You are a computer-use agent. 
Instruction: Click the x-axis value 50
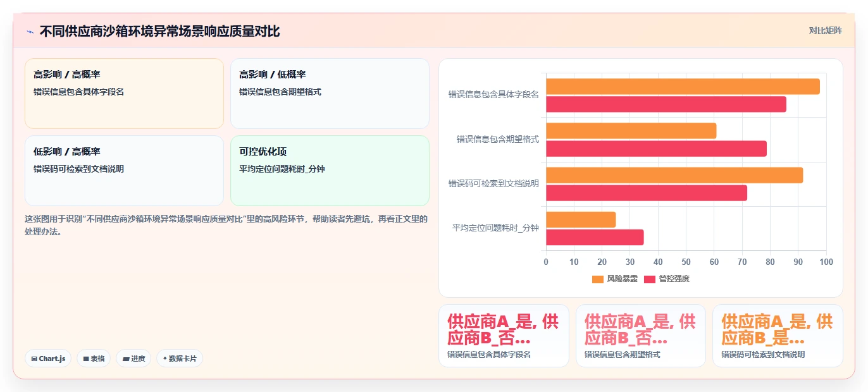[686, 262]
